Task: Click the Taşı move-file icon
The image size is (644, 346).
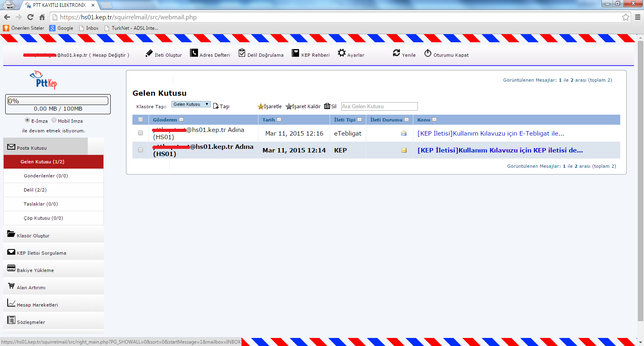Action: tap(216, 106)
